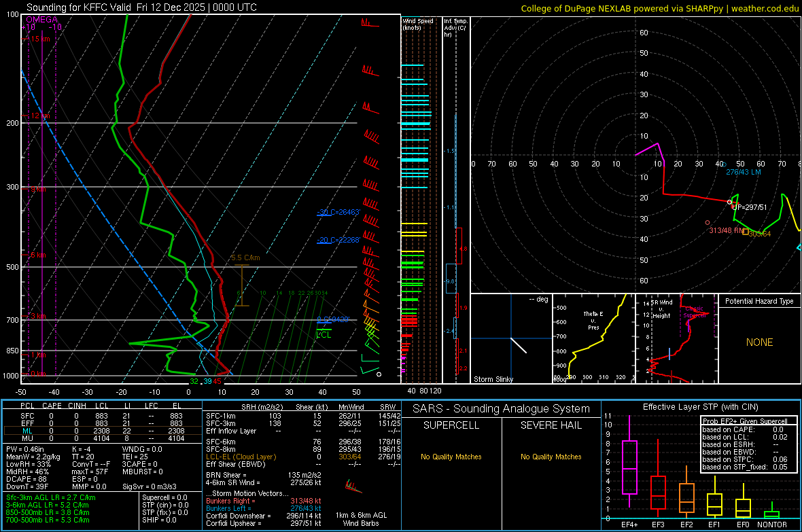The width and height of the screenshot is (802, 532).
Task: Click the magenta OMEGA label
Action: tap(42, 20)
